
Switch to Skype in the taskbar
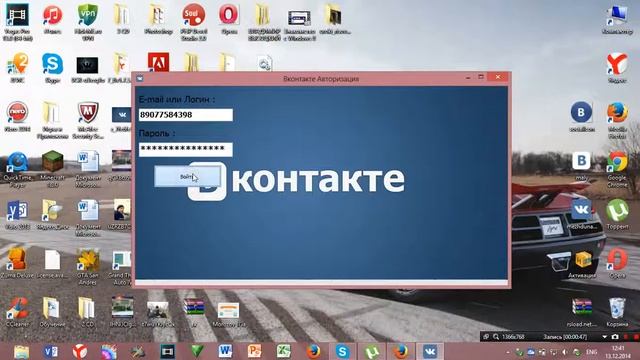(x=342, y=351)
